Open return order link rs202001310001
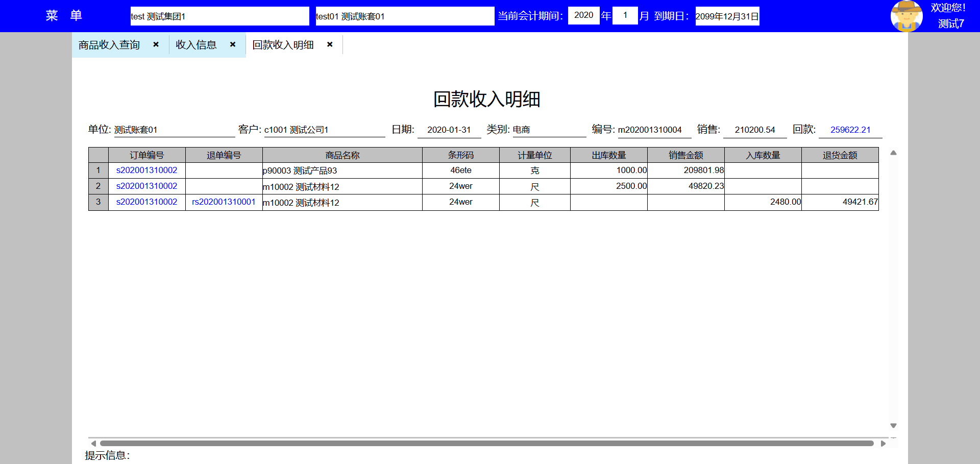The height and width of the screenshot is (464, 980). [x=224, y=202]
